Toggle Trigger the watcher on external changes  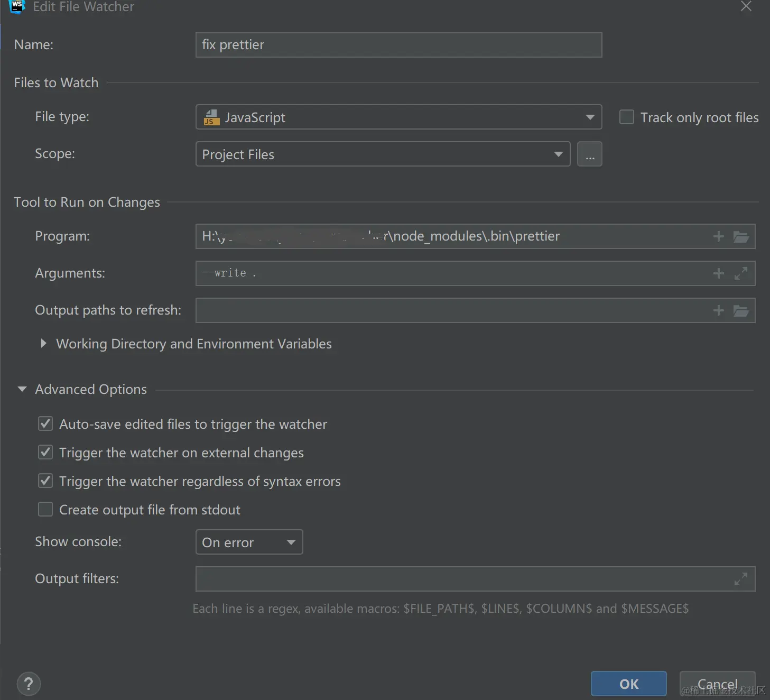45,452
